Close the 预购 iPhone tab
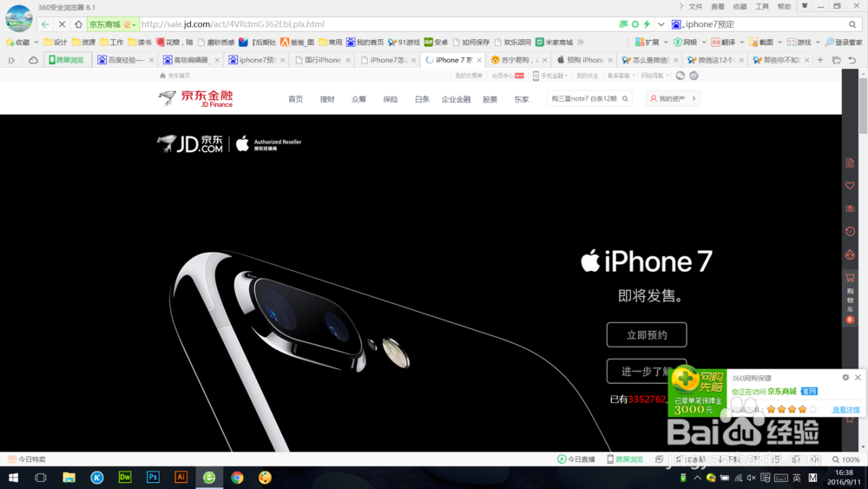868x489 pixels. click(x=610, y=60)
